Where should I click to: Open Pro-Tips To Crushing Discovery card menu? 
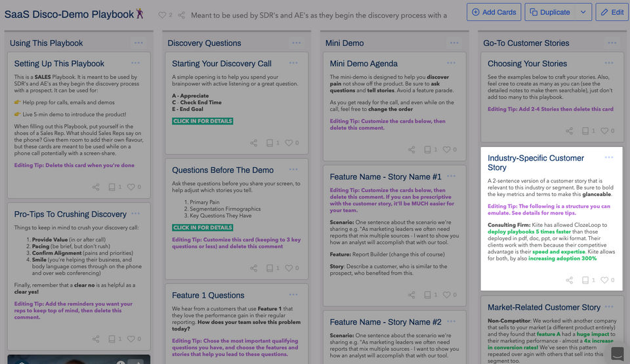pos(135,213)
